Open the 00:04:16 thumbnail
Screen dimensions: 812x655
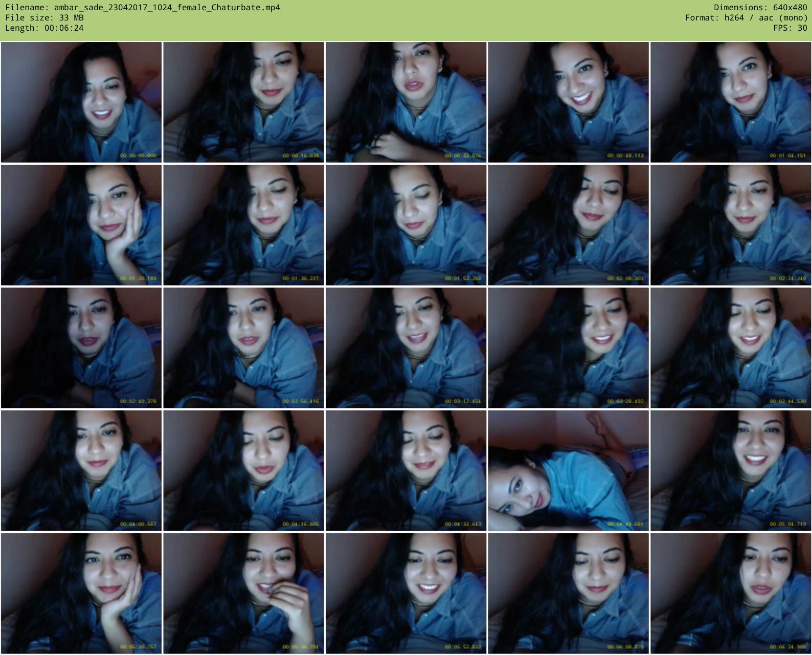point(243,471)
